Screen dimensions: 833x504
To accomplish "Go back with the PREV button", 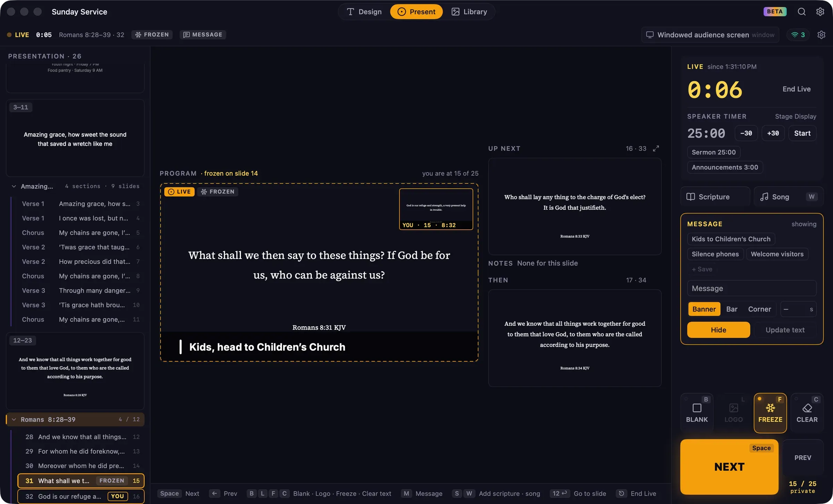I will point(803,458).
